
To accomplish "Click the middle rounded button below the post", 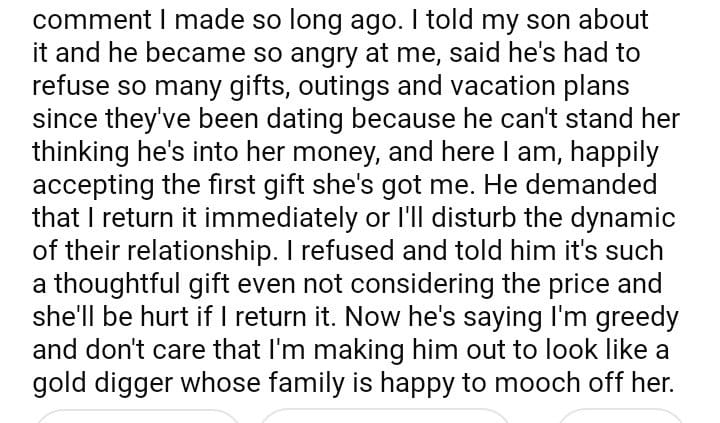I will 385,416.
